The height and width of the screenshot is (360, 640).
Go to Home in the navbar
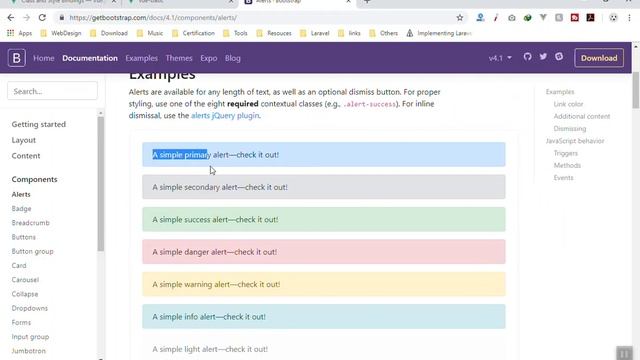tap(44, 58)
